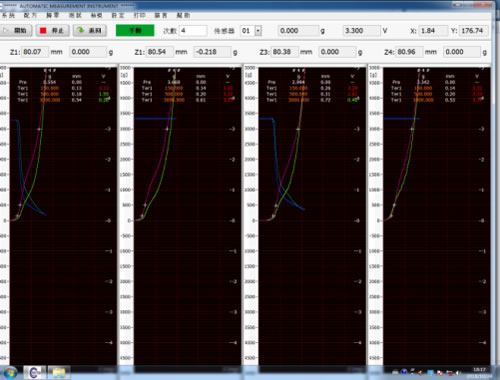Click the Z3 position field showing 80.38
The width and height of the screenshot is (500, 380).
point(285,52)
